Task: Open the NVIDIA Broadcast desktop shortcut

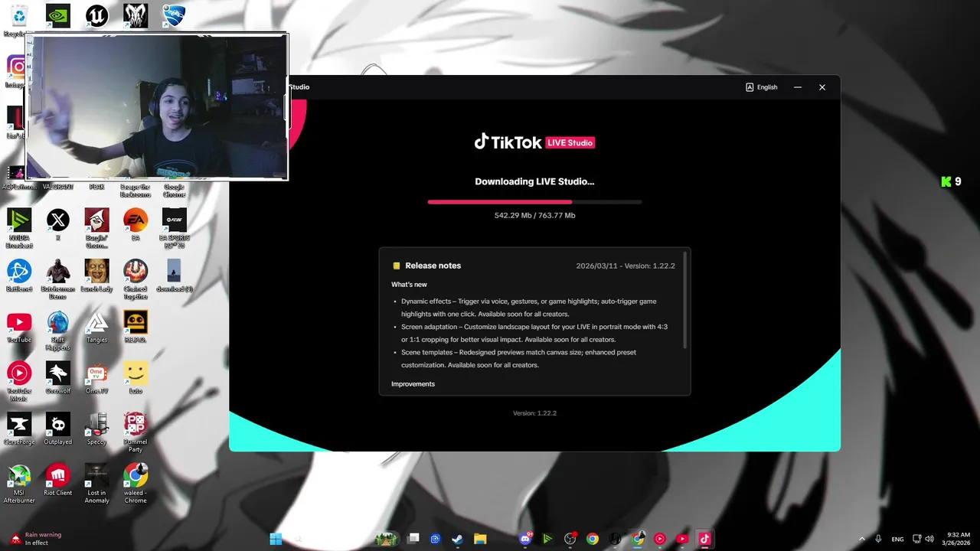Action: click(19, 228)
